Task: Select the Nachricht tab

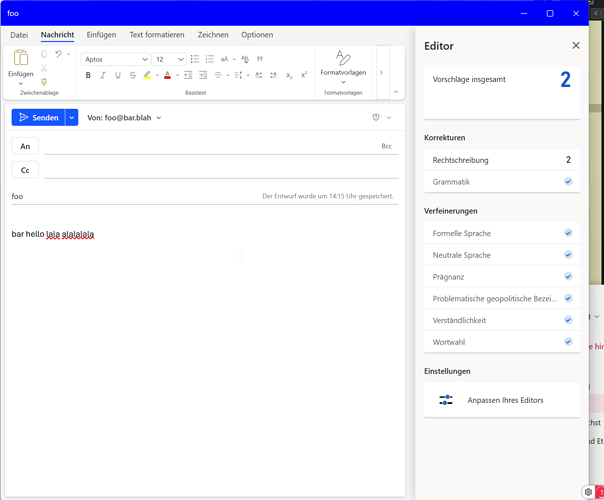Action: (x=57, y=35)
